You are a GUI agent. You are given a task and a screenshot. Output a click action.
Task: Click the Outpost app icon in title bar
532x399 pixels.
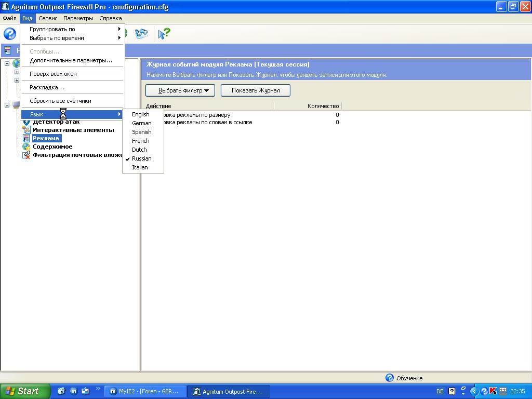pyautogui.click(x=5, y=6)
